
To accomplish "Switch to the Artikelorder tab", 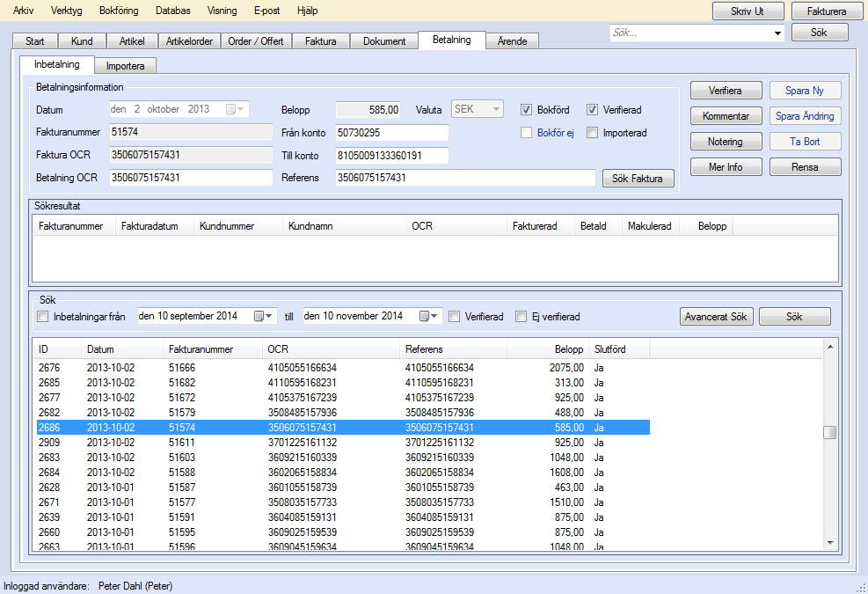I will pos(189,41).
